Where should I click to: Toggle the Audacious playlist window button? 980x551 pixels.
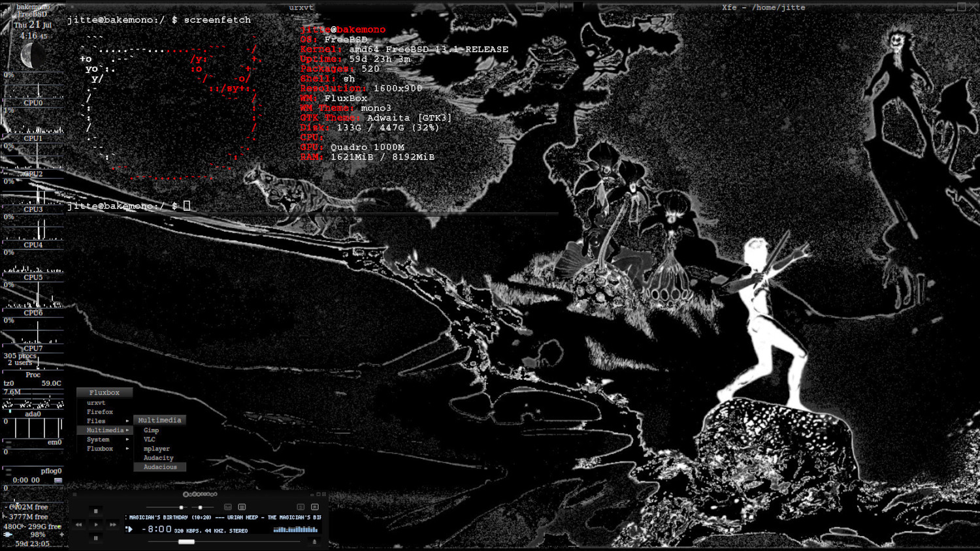coord(242,507)
